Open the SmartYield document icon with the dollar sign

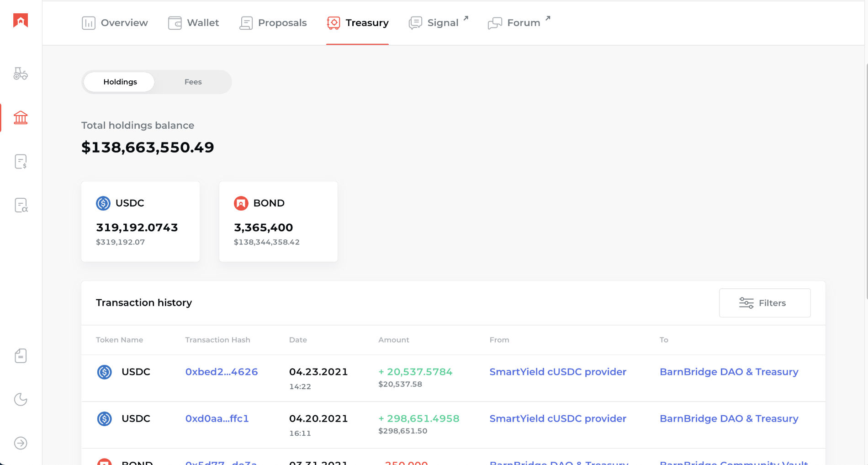click(x=21, y=161)
